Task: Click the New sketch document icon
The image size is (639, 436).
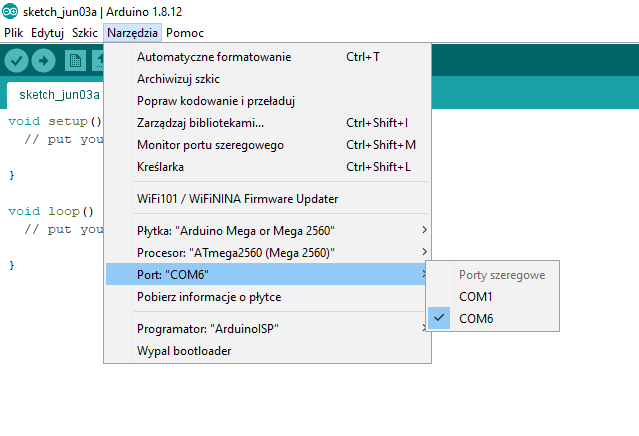Action: [x=75, y=61]
